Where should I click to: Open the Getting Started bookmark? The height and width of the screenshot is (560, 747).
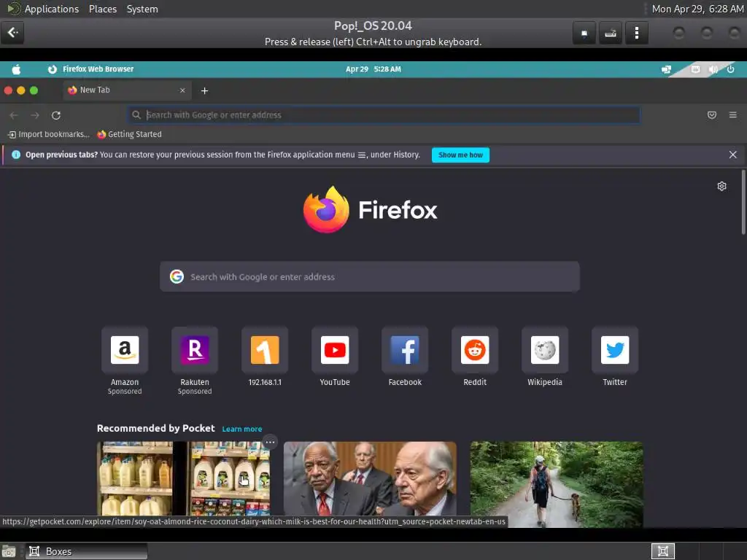[130, 135]
